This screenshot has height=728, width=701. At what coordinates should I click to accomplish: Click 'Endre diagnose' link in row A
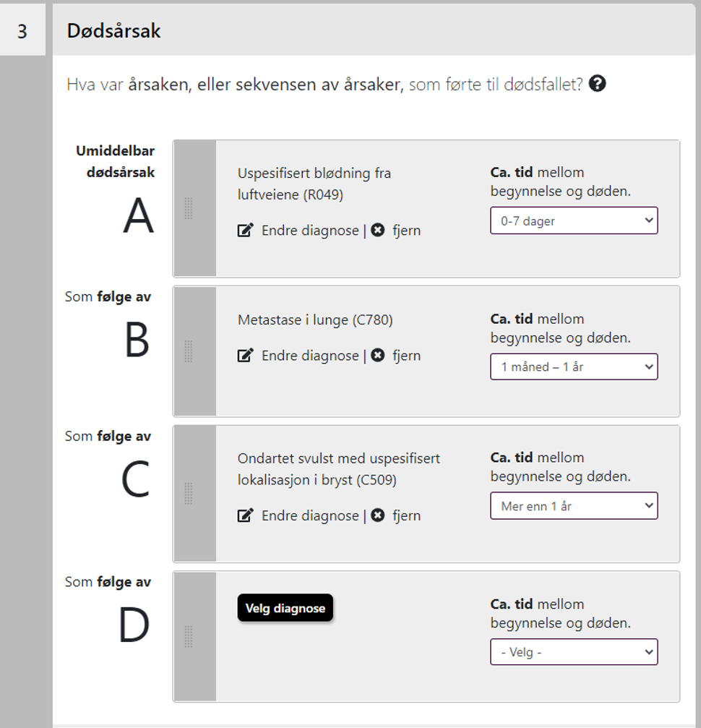[x=310, y=231]
